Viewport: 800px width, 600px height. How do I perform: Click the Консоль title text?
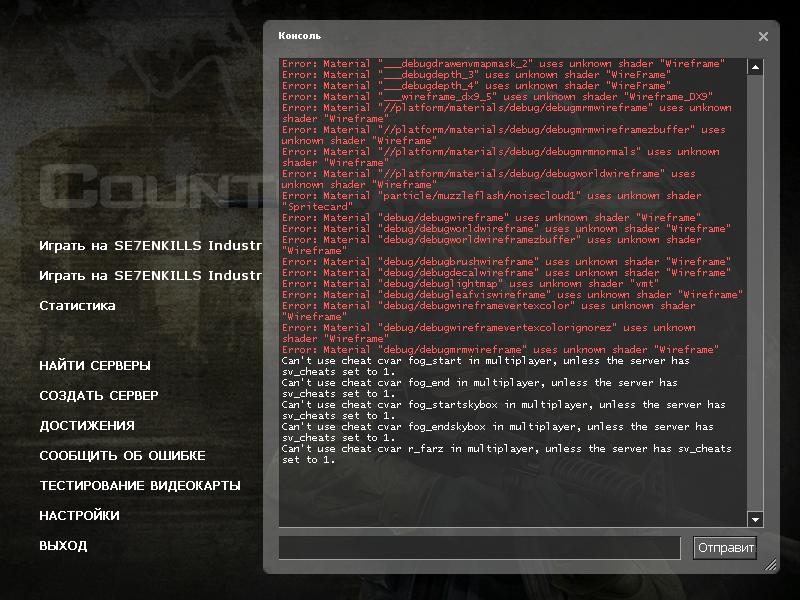299,36
